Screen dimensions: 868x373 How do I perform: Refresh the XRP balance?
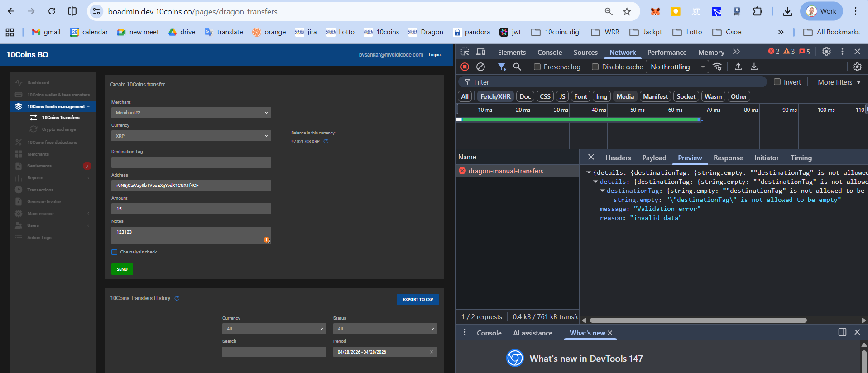pyautogui.click(x=326, y=142)
